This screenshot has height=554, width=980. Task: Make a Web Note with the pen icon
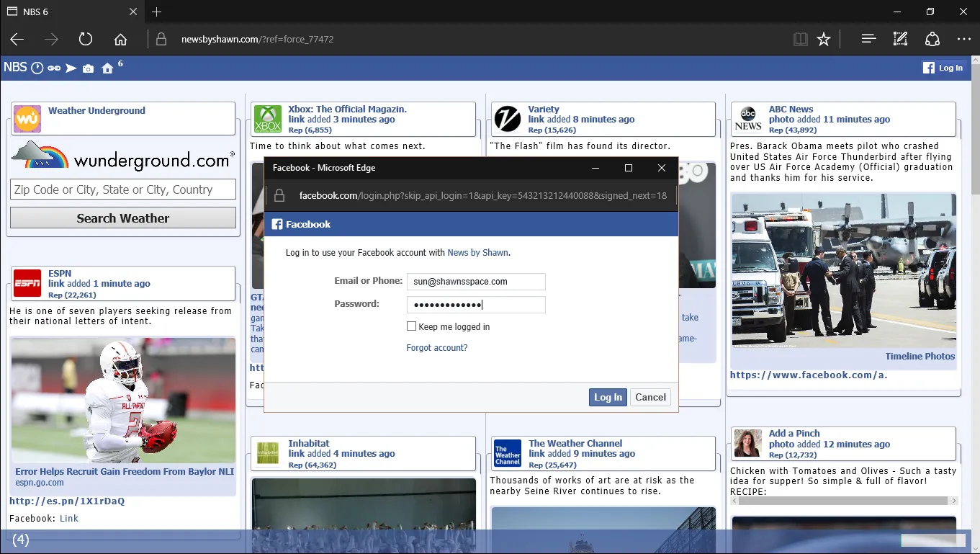(900, 39)
